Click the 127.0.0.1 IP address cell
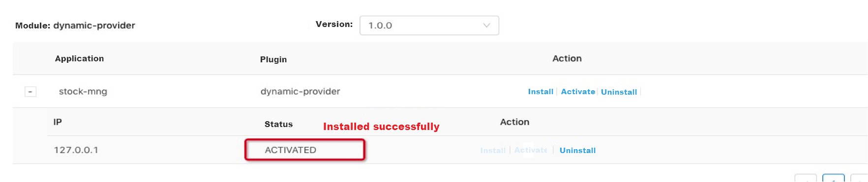Screen dimensions: 868x182 click(76, 150)
